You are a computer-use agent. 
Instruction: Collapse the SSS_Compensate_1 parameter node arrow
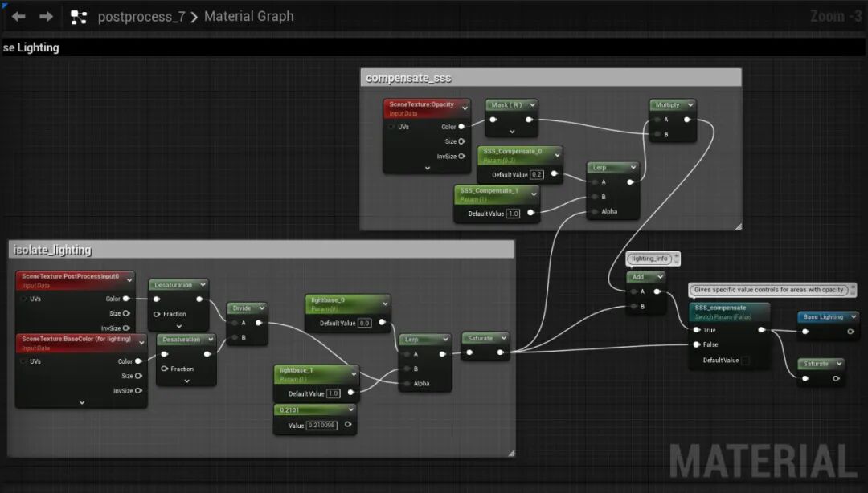click(x=534, y=194)
